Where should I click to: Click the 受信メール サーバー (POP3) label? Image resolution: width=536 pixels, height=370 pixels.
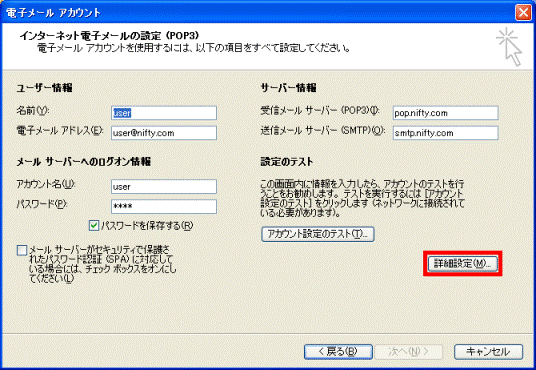click(x=320, y=111)
